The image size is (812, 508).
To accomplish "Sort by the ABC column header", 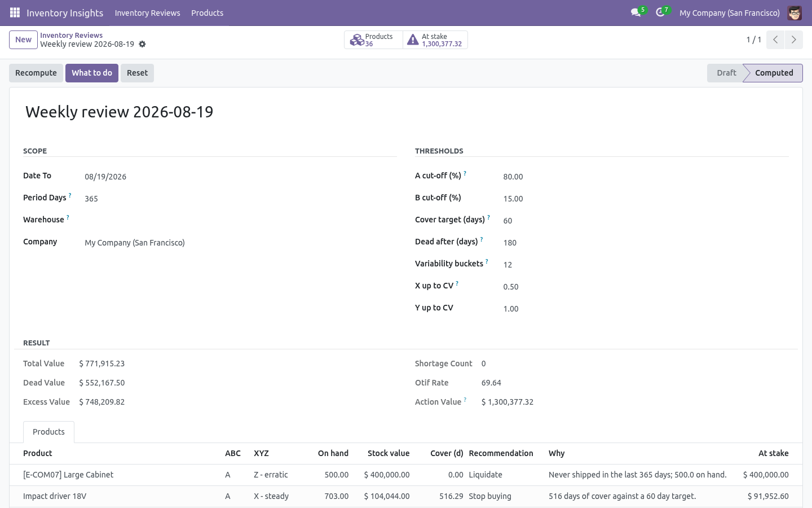I will [233, 453].
